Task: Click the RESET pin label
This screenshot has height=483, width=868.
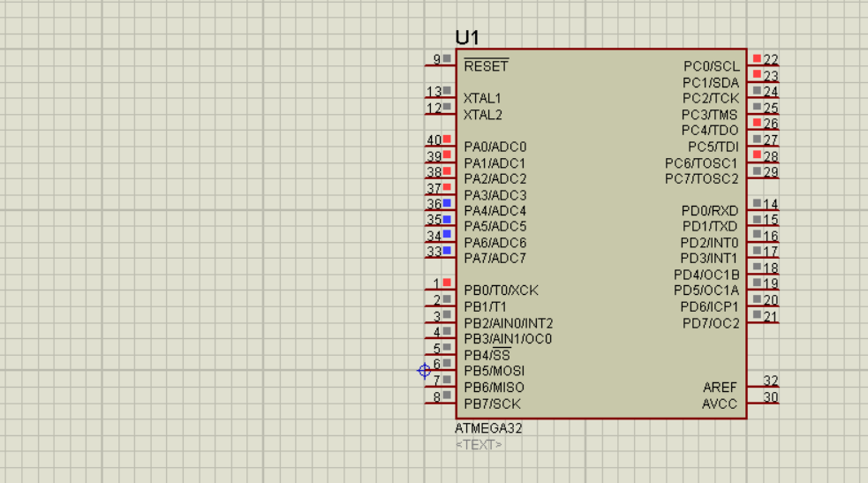Action: 486,66
